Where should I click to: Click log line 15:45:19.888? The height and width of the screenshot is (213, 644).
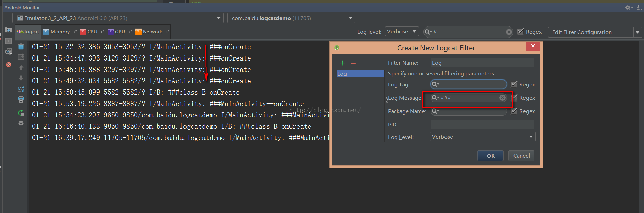[x=142, y=70]
